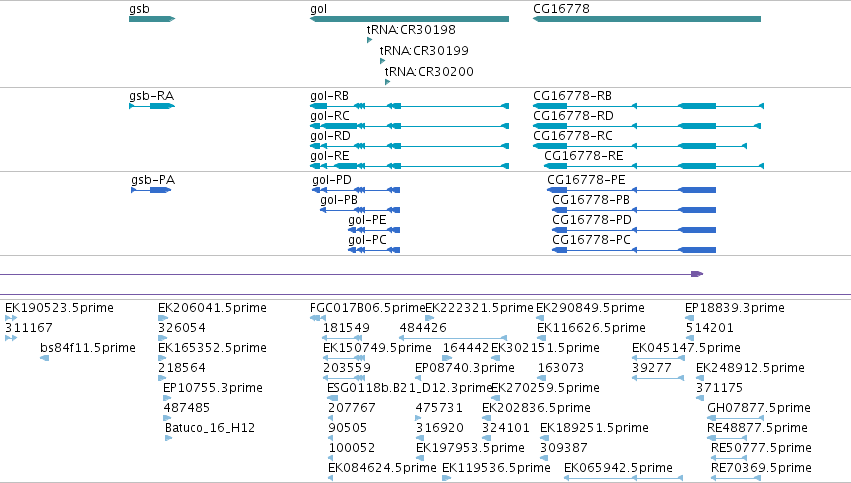Image resolution: width=851 pixels, height=483 pixels.
Task: Click the gol-PB protein feature
Action: [x=360, y=210]
